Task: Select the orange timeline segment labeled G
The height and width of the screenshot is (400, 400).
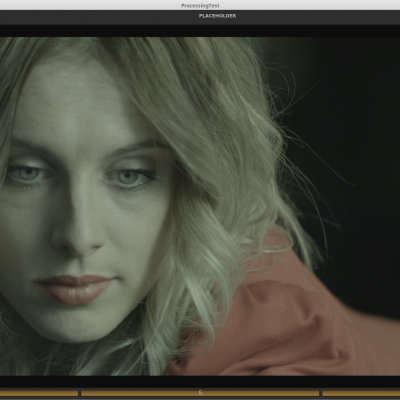Action: click(200, 393)
